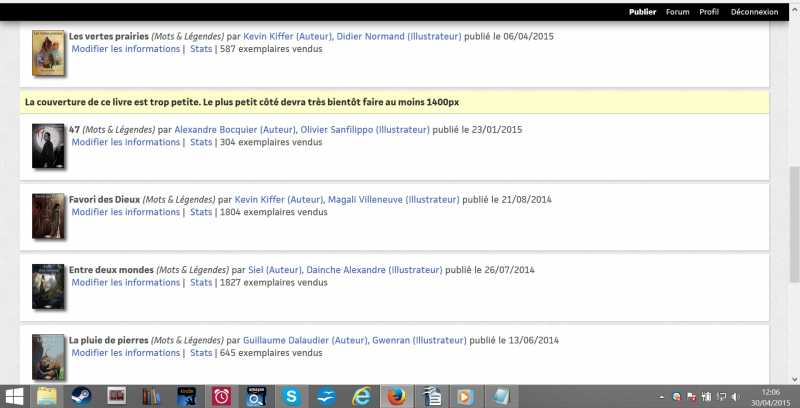The height and width of the screenshot is (408, 800).
Task: Open Stats for La pluie de pierres
Action: [201, 353]
